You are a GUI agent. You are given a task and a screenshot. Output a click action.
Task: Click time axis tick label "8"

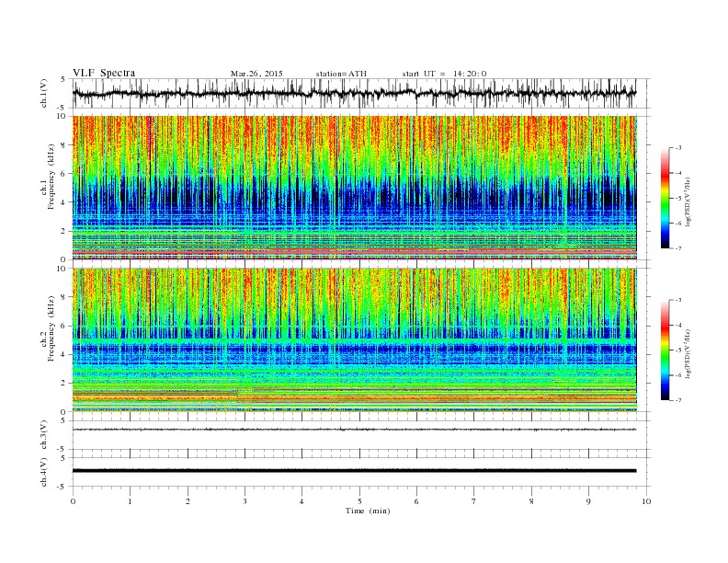pyautogui.click(x=531, y=501)
